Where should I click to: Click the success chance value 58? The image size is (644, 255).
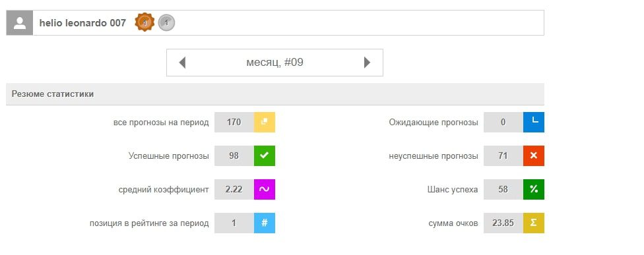[503, 189]
